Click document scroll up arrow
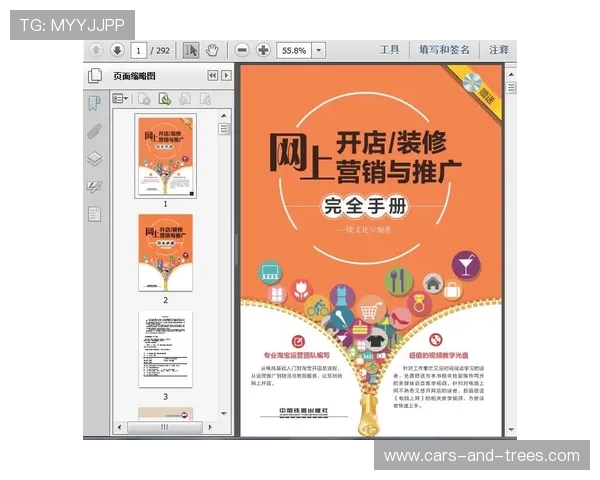This screenshot has height=480, width=600. pos(511,74)
